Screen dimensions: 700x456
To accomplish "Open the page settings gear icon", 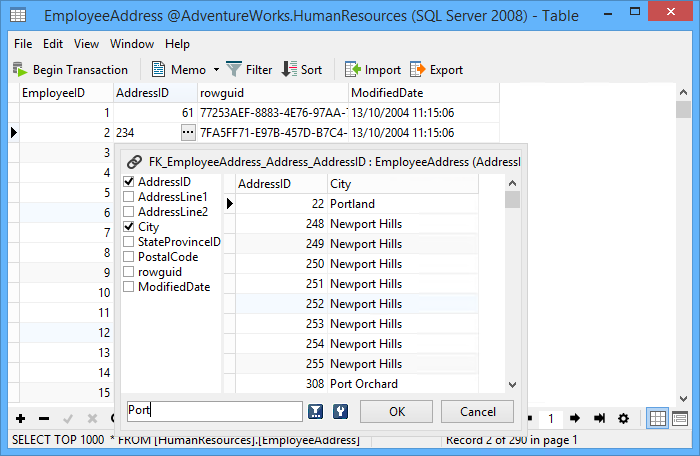I will [623, 418].
